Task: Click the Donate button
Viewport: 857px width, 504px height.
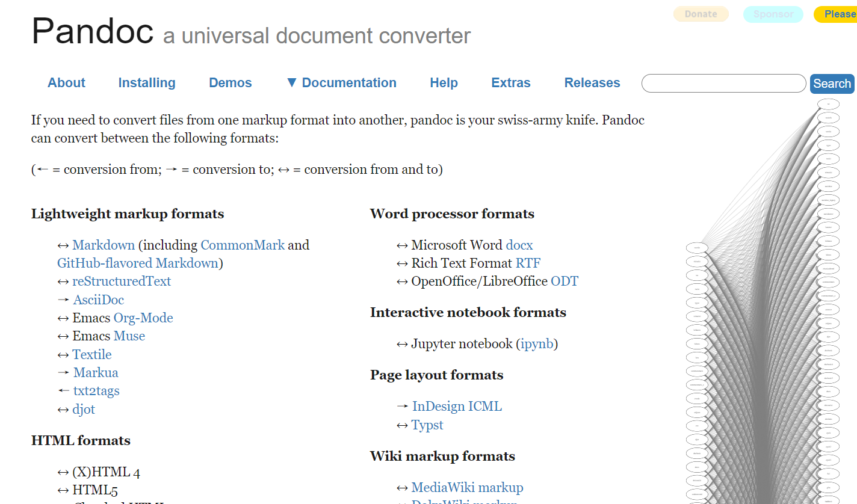Action: click(x=701, y=14)
